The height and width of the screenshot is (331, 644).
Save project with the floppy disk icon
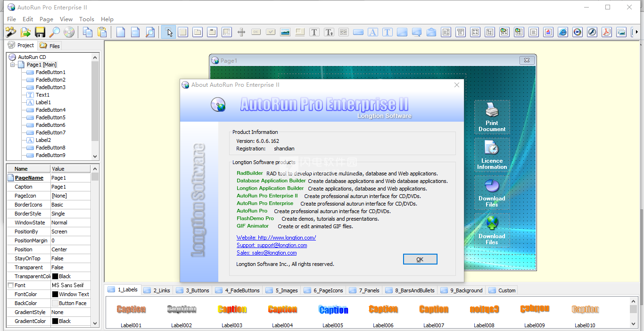pyautogui.click(x=40, y=32)
